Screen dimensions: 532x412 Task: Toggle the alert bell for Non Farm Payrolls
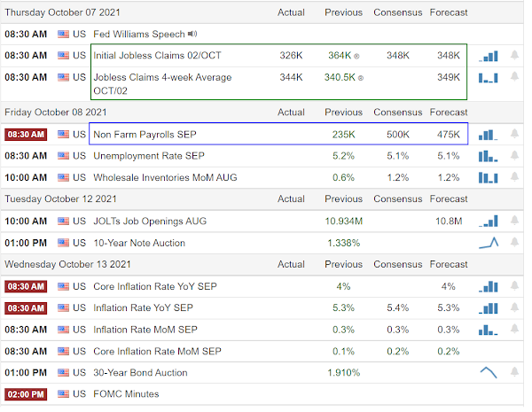coord(514,135)
